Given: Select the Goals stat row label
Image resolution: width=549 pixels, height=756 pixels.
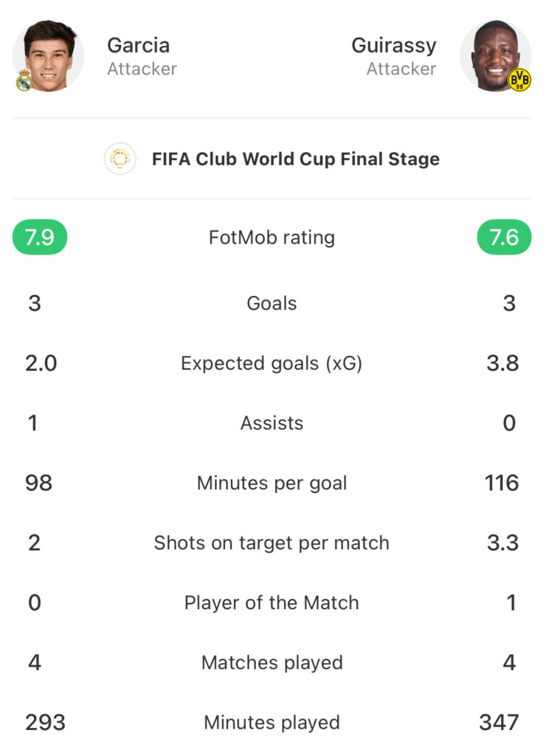Looking at the screenshot, I should (272, 303).
